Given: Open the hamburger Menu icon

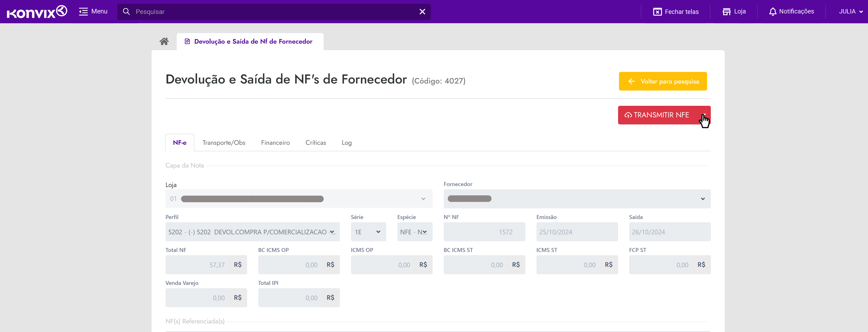Looking at the screenshot, I should (x=83, y=11).
